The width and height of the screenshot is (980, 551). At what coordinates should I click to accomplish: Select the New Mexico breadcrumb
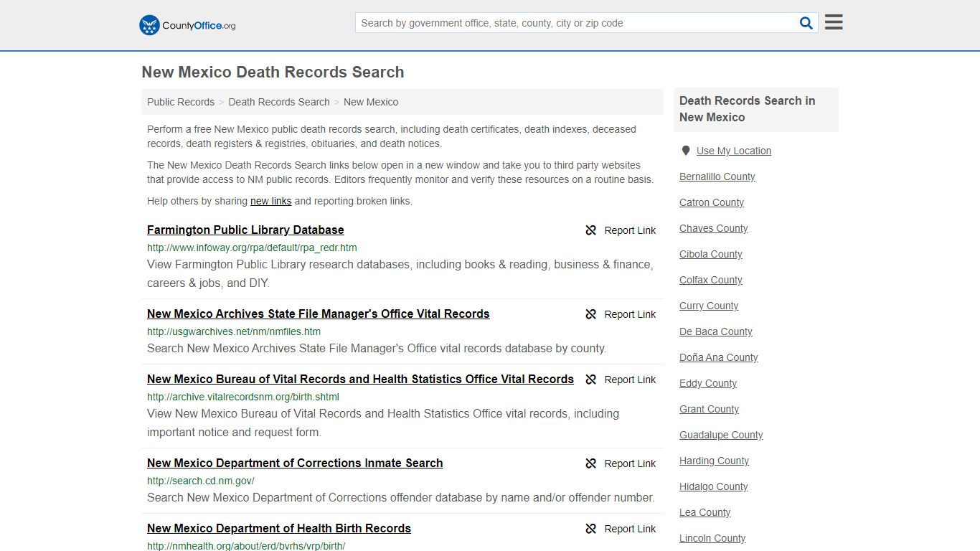(371, 102)
